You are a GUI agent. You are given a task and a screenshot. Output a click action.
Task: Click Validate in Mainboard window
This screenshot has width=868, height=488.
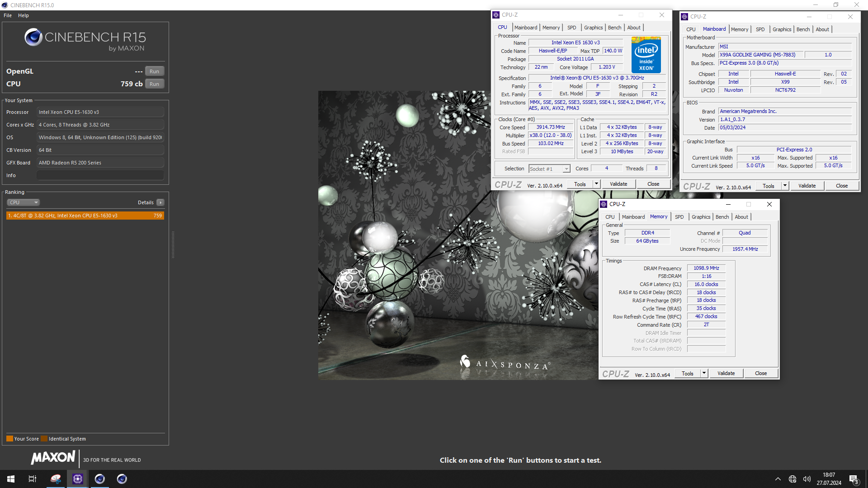point(807,186)
